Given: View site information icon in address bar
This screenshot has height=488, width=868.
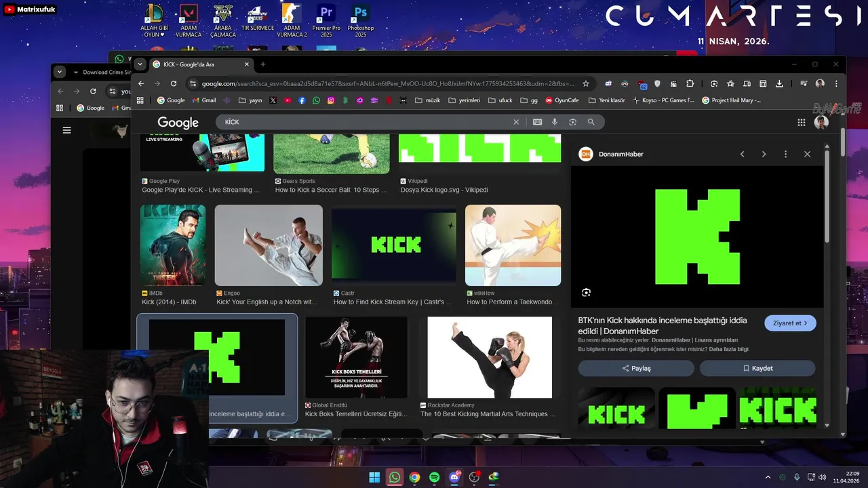Looking at the screenshot, I should point(193,83).
